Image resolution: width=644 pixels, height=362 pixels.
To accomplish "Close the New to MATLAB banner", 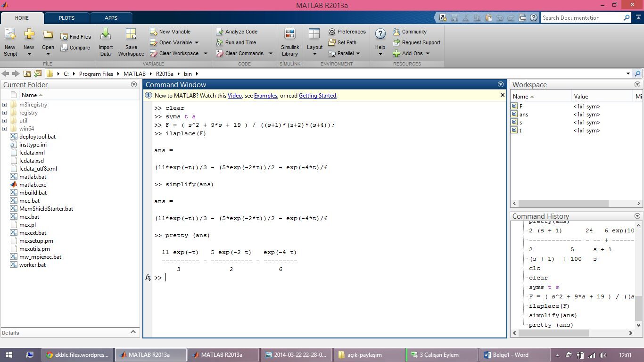I will [503, 95].
